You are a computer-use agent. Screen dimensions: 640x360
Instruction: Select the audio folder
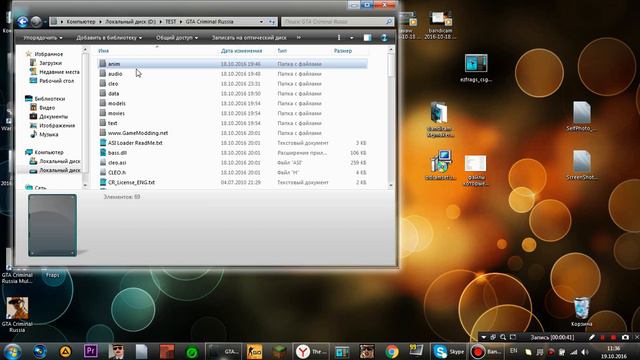232,73
